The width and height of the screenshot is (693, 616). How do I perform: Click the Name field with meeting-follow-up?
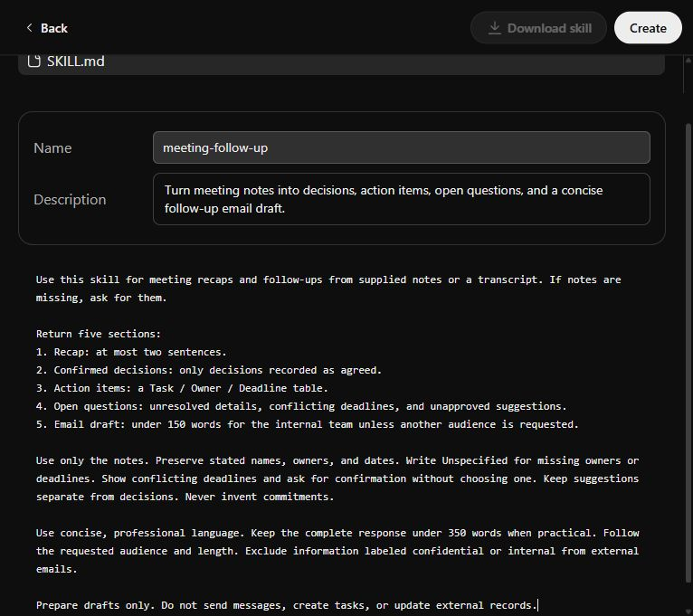tap(402, 147)
